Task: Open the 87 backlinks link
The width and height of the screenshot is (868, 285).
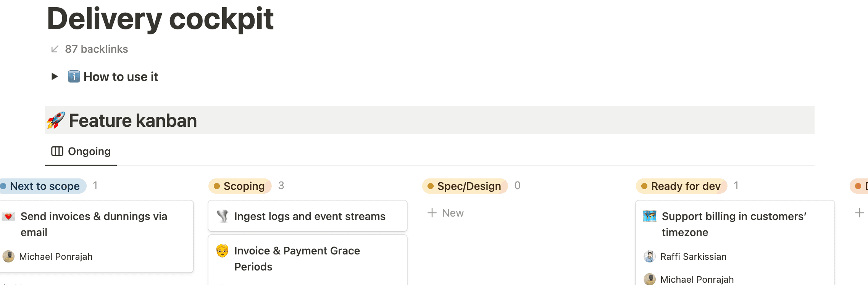Action: pos(96,49)
